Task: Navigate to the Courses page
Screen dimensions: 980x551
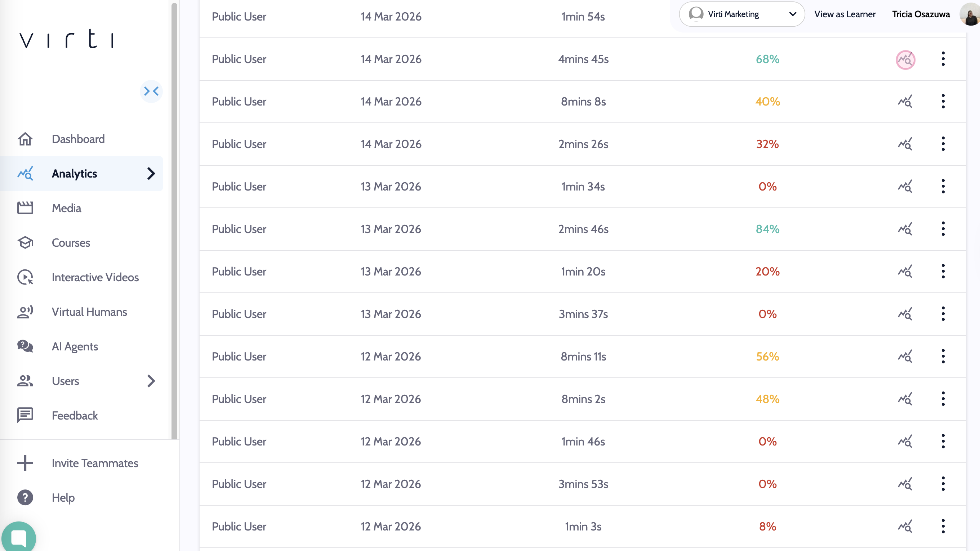Action: tap(71, 243)
